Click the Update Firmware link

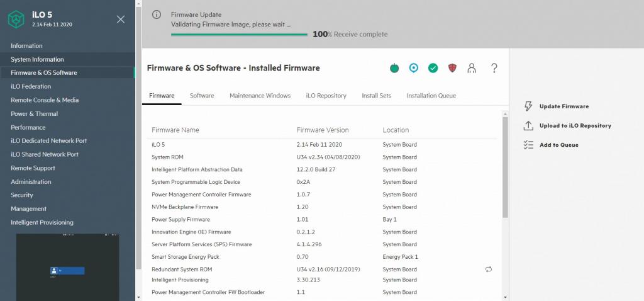point(563,106)
